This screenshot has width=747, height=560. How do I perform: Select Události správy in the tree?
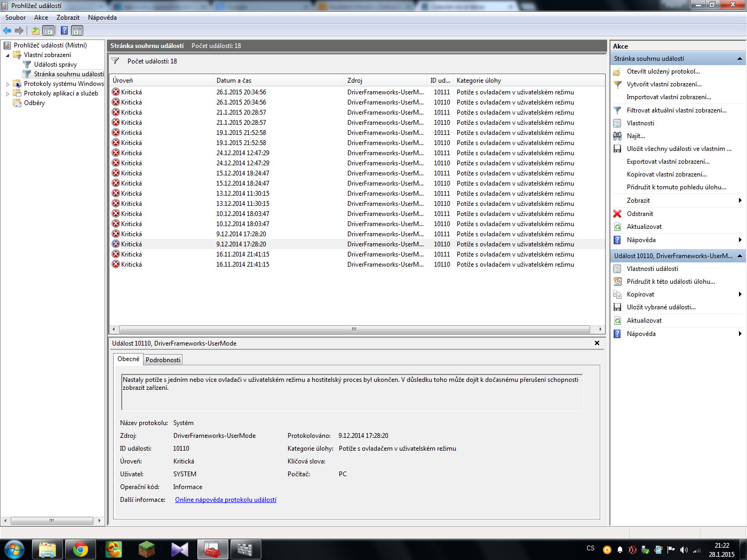pos(55,65)
